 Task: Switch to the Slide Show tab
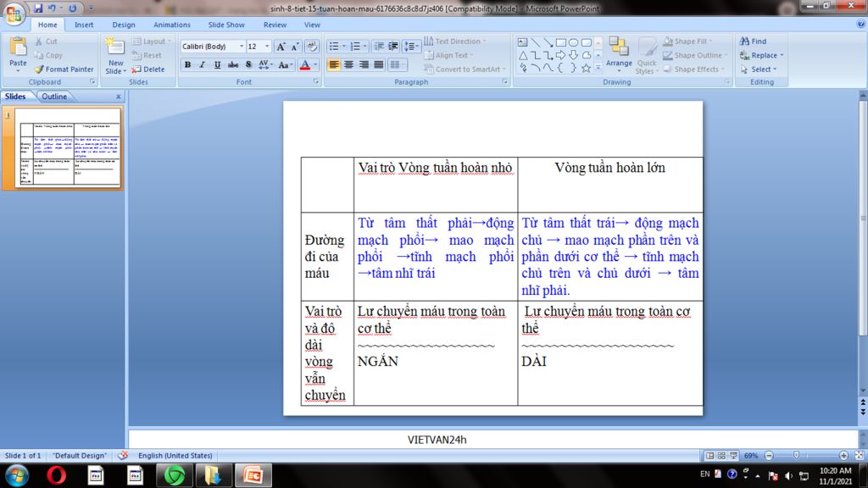click(x=225, y=25)
